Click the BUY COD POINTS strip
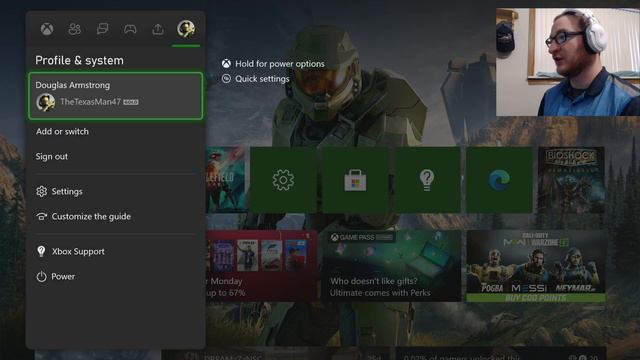 point(536,298)
